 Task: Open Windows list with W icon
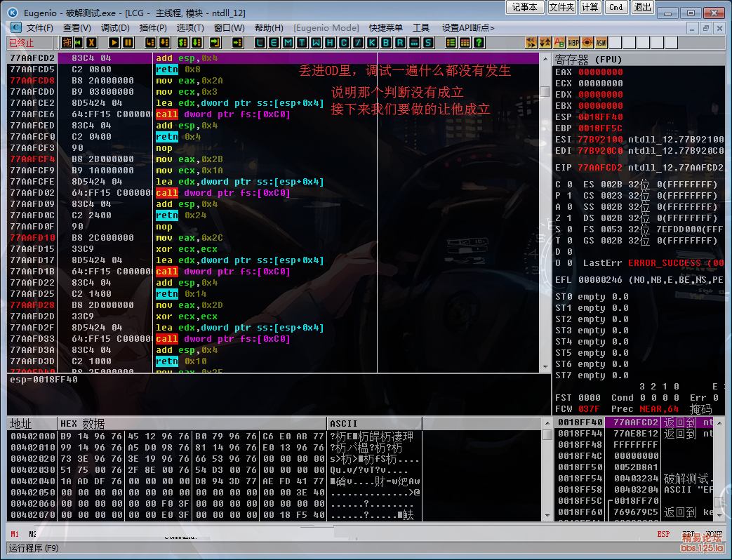point(316,43)
